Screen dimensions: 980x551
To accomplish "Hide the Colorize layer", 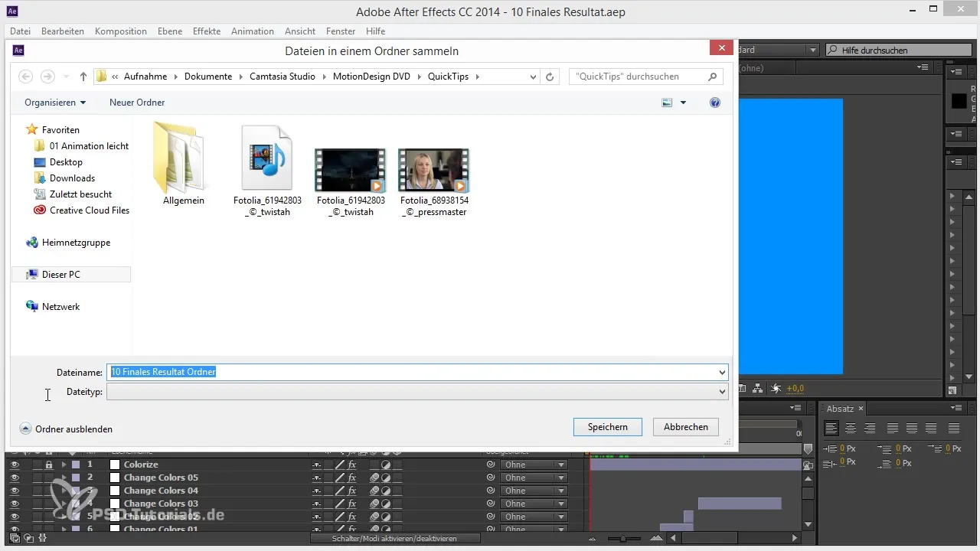I will [x=14, y=465].
